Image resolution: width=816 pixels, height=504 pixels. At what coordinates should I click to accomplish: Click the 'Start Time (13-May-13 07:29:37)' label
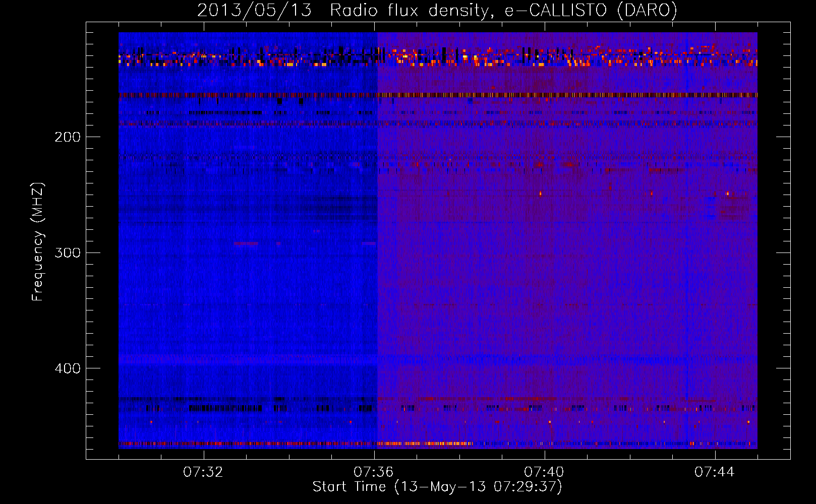(x=437, y=487)
